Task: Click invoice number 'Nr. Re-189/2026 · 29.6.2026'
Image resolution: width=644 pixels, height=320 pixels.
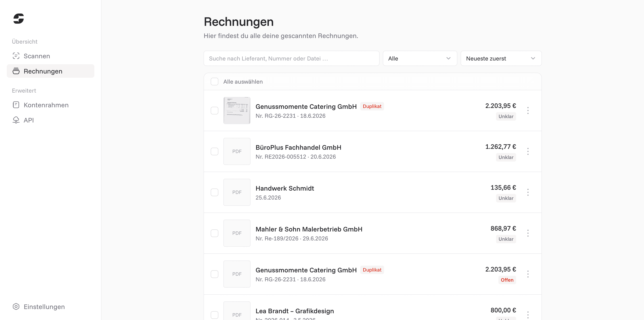Action: coord(292,239)
